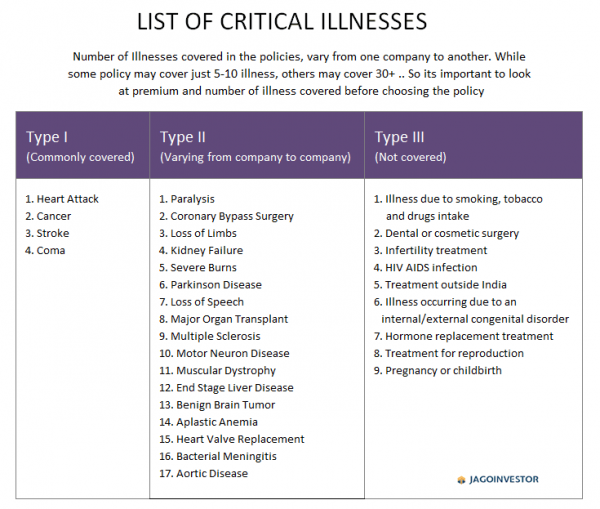Click the Major Organ Transplant entry
Image resolution: width=600 pixels, height=509 pixels.
224,320
